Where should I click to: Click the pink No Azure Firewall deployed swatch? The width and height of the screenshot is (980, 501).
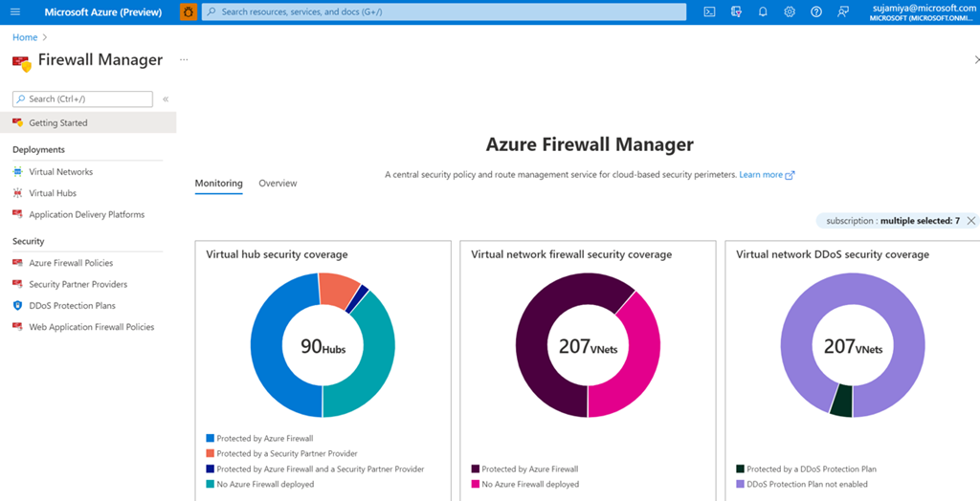pos(476,485)
